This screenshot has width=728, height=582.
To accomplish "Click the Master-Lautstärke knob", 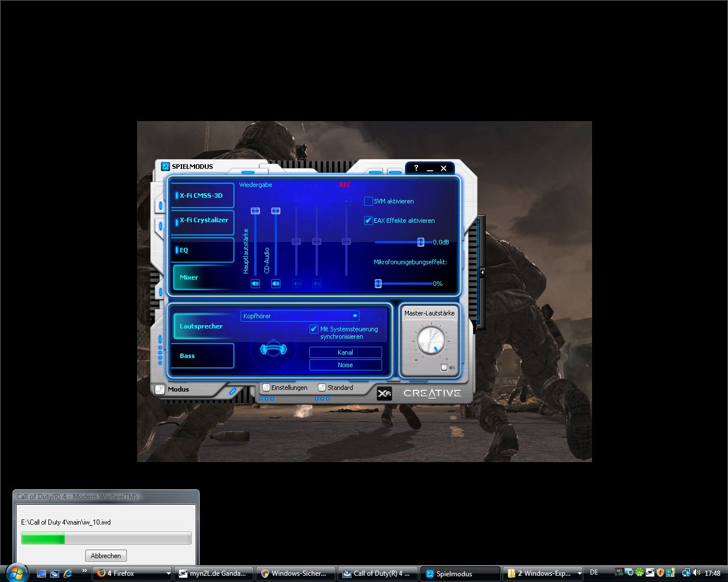I will tap(431, 340).
